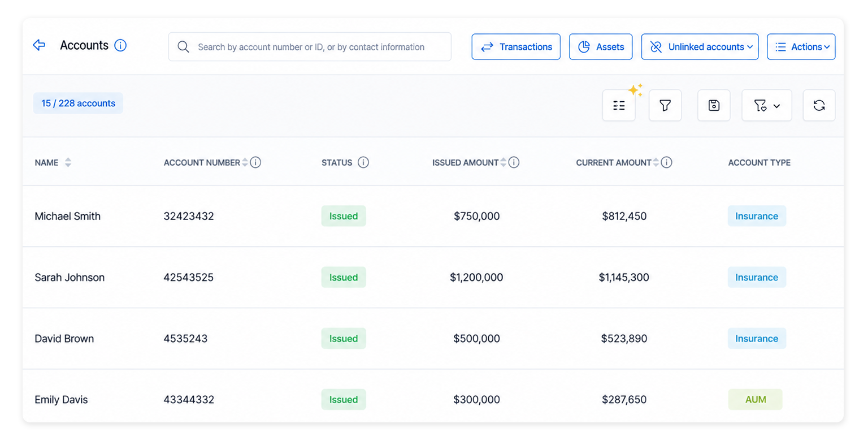Click the save view disk icon

[x=714, y=105]
